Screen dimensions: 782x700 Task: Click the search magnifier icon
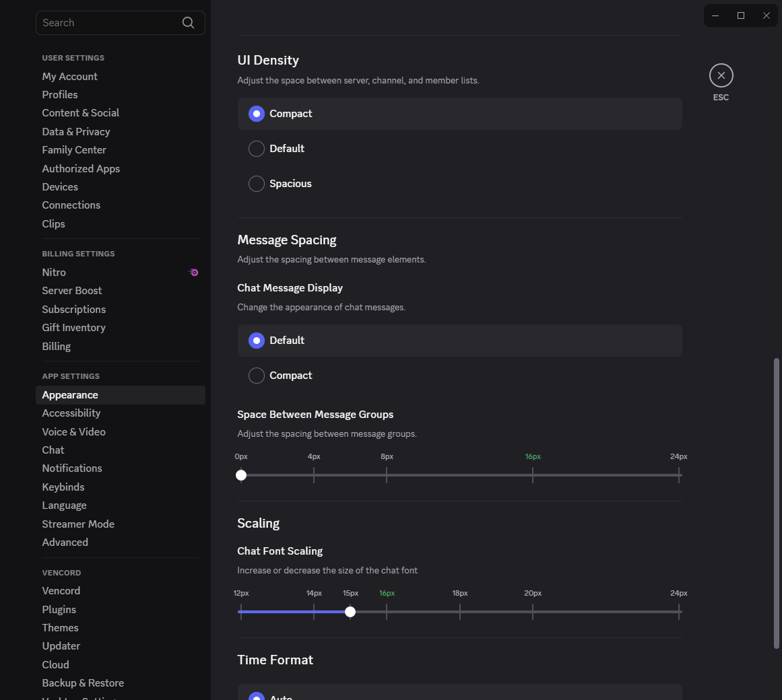point(188,23)
